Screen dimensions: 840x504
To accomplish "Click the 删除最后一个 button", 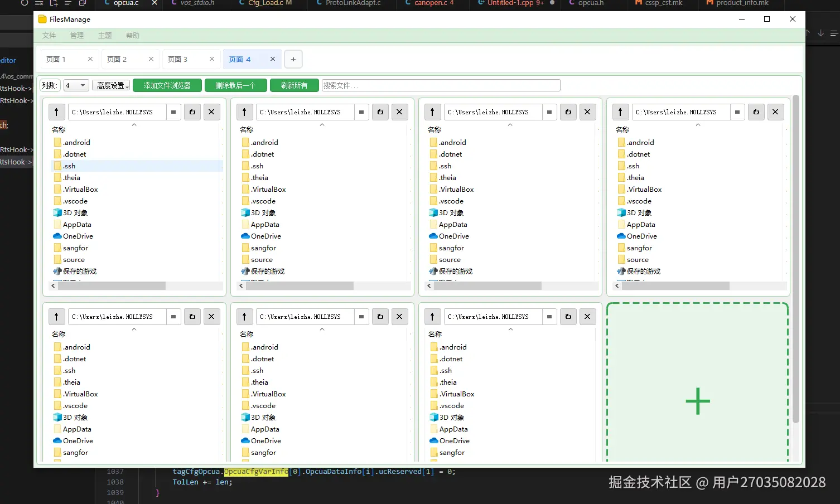I will point(235,85).
